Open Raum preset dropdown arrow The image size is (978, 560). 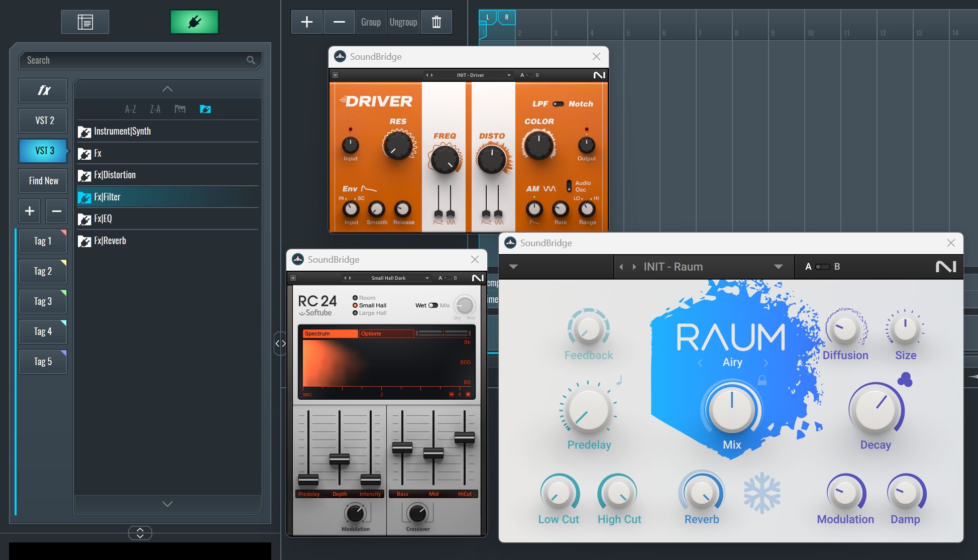778,267
